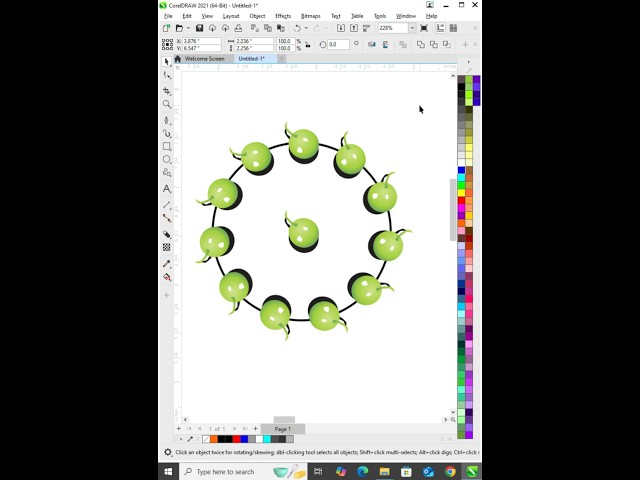Select the Interactive Fill tool
The image size is (640, 480).
(x=167, y=277)
